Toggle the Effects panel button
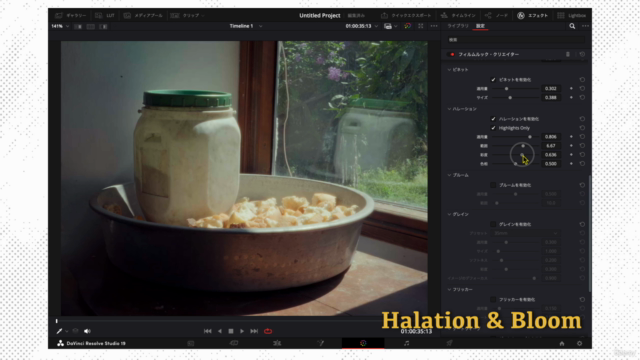 [533, 16]
